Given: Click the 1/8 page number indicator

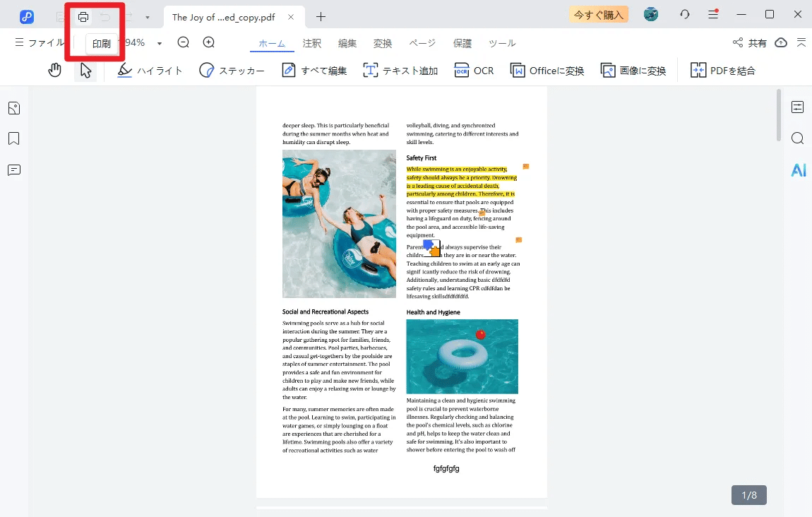Looking at the screenshot, I should (748, 494).
